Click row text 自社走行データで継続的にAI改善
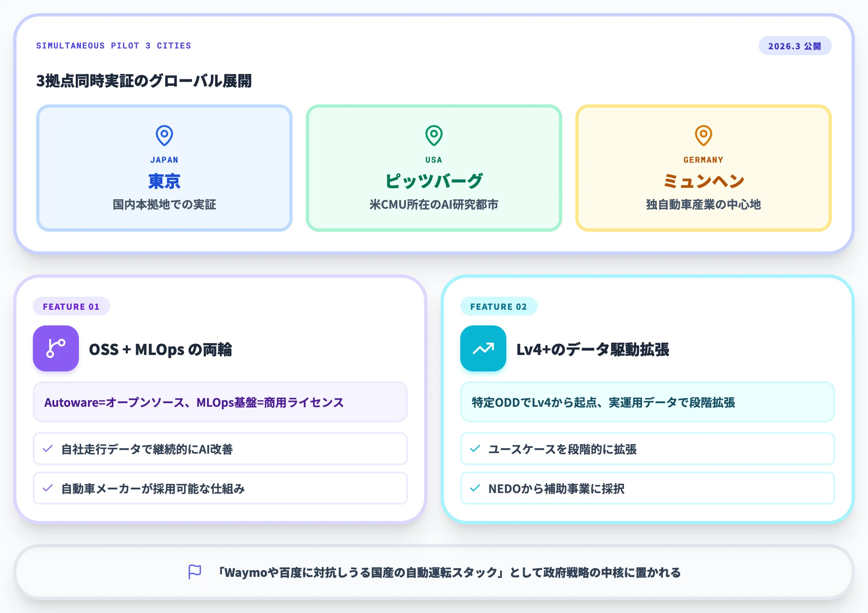The image size is (868, 613). (147, 449)
